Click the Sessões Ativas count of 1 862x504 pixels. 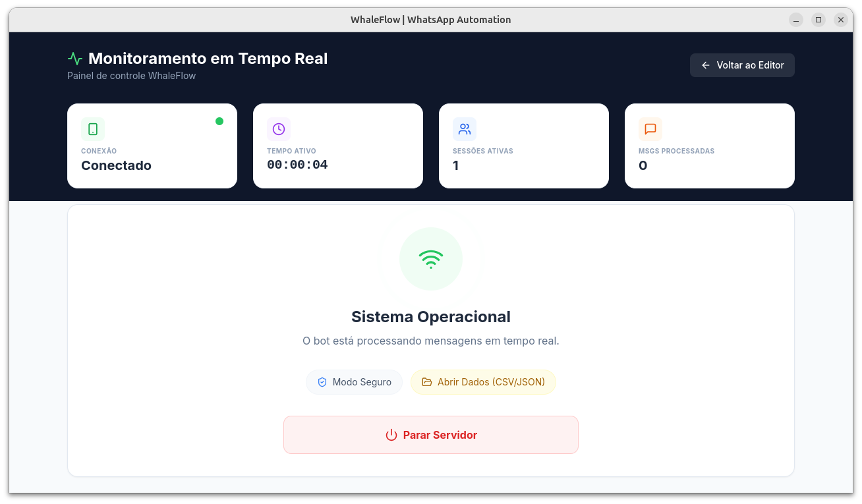455,165
